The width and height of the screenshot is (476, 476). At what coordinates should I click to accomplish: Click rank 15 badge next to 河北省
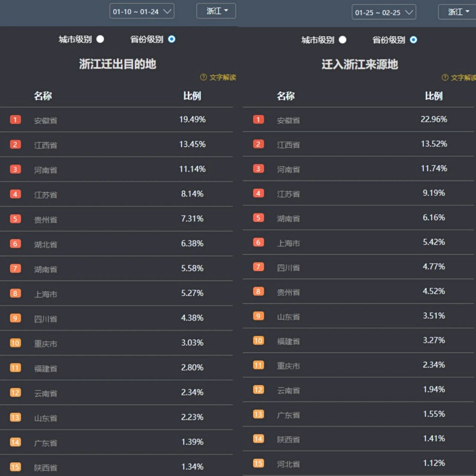tap(258, 463)
